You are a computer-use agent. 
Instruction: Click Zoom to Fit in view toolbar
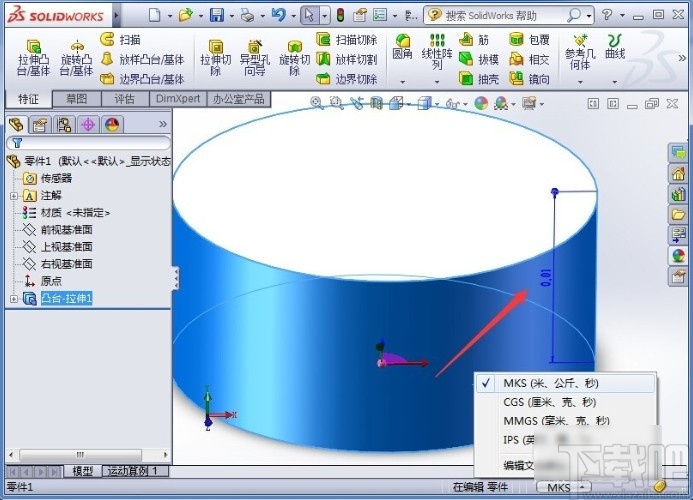point(316,103)
